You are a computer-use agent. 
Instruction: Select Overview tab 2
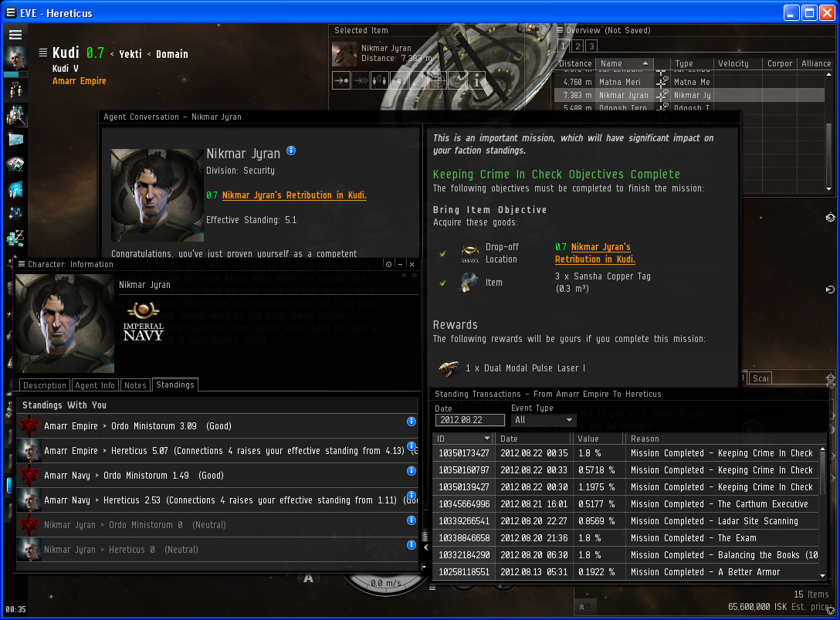click(x=577, y=46)
